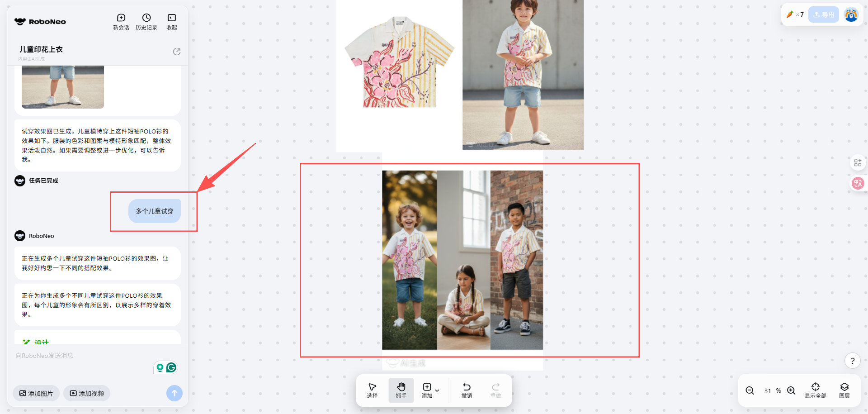Undo the last action with 撤销

click(467, 390)
